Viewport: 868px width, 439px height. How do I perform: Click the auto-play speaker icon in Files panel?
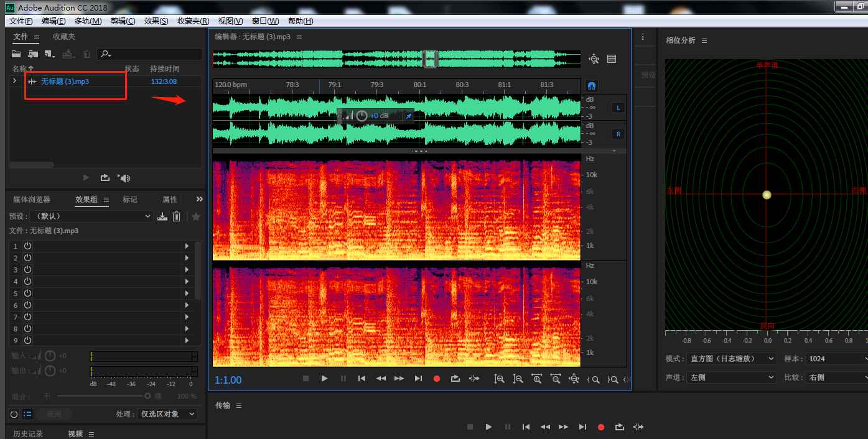tap(124, 178)
